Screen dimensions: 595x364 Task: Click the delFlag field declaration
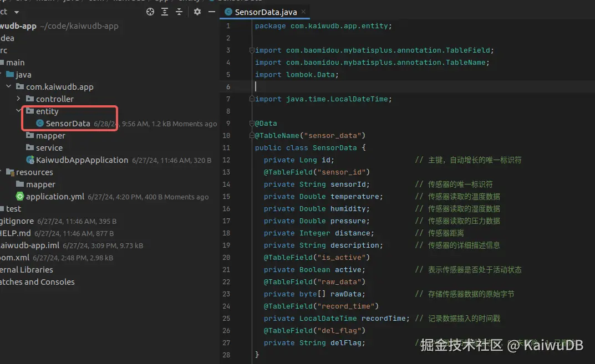click(x=314, y=343)
